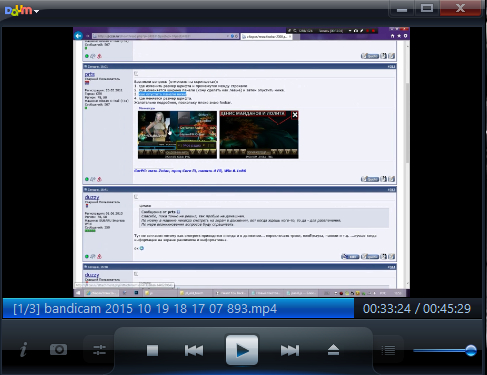Viewport: 487px width, 375px height.
Task: Show the playlist panel
Action: click(388, 350)
